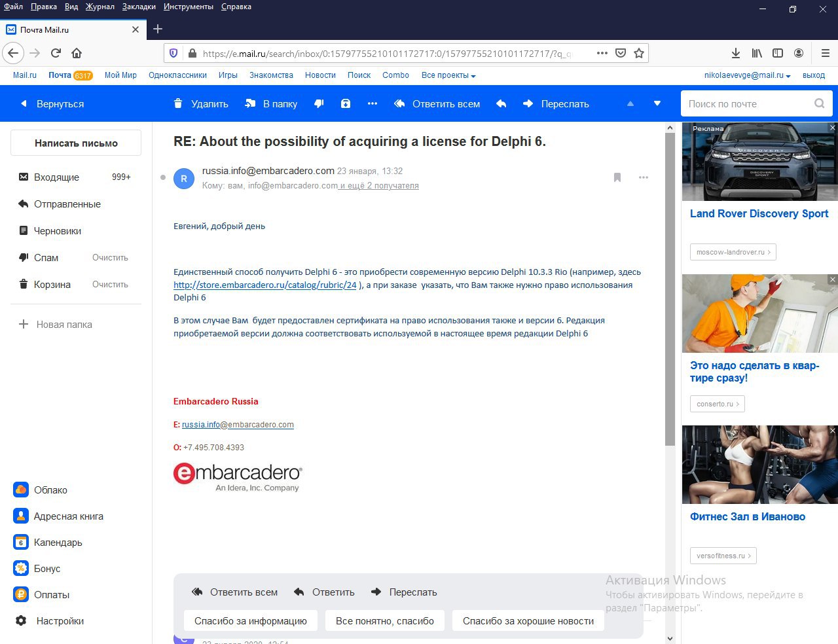Click Переслать in top toolbar
The image size is (838, 644).
556,103
